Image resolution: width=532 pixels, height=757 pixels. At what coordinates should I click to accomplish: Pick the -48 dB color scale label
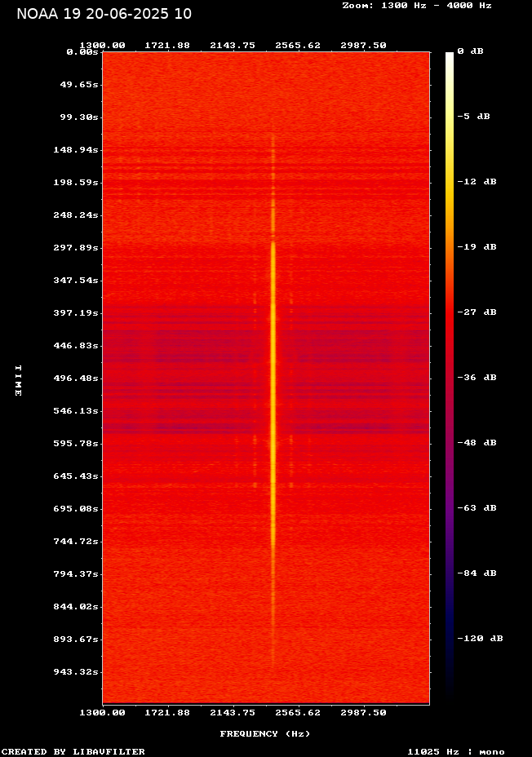tap(477, 443)
